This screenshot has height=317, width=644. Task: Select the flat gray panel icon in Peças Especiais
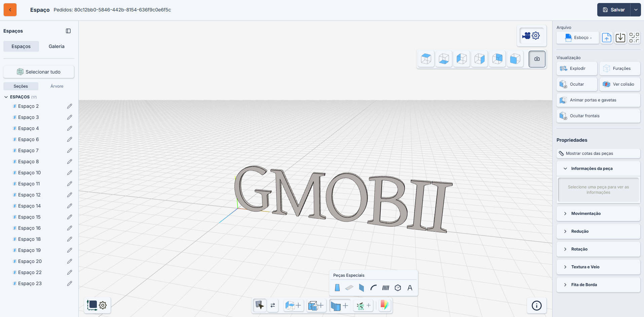point(349,288)
